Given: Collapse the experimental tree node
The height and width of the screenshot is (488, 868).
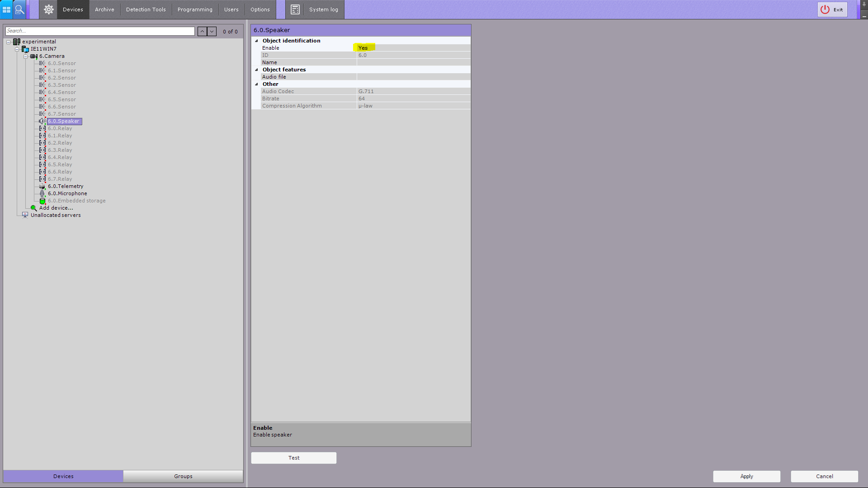Looking at the screenshot, I should pyautogui.click(x=9, y=42).
